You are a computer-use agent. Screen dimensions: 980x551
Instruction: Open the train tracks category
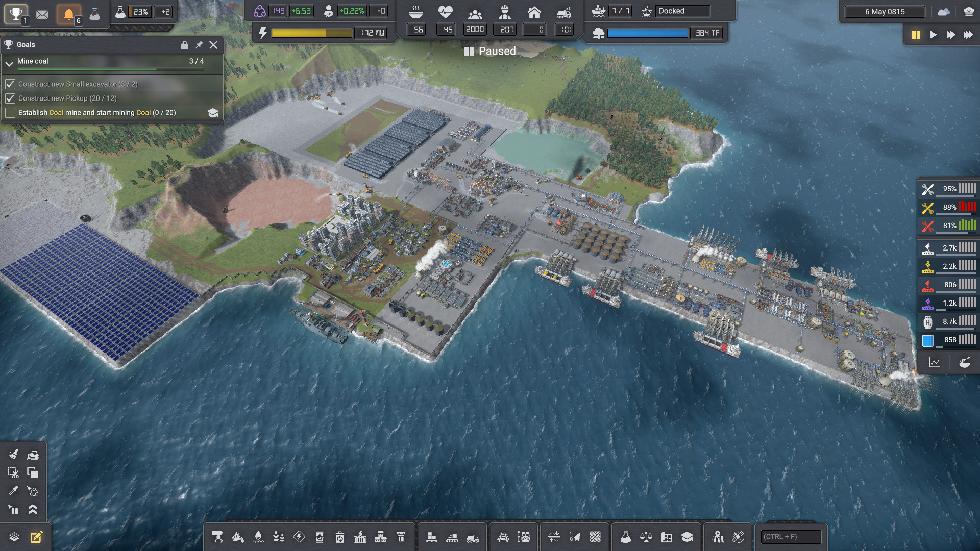click(x=503, y=537)
